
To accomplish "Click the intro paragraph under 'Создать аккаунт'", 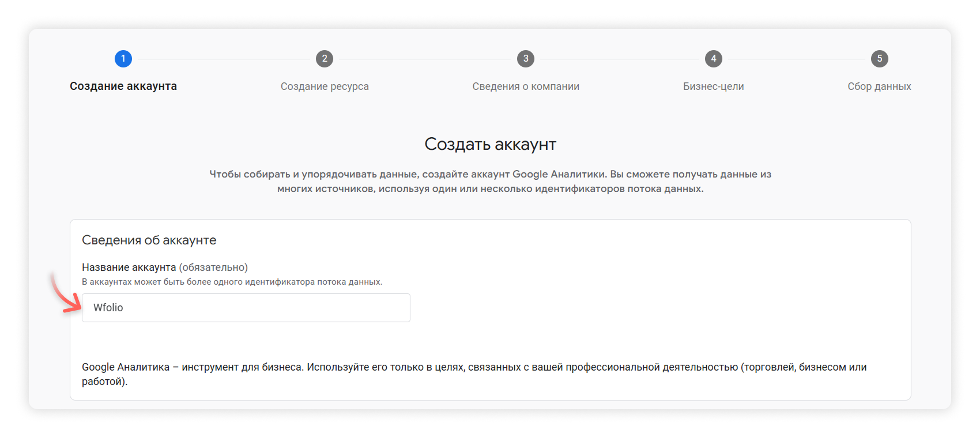I will tap(490, 182).
